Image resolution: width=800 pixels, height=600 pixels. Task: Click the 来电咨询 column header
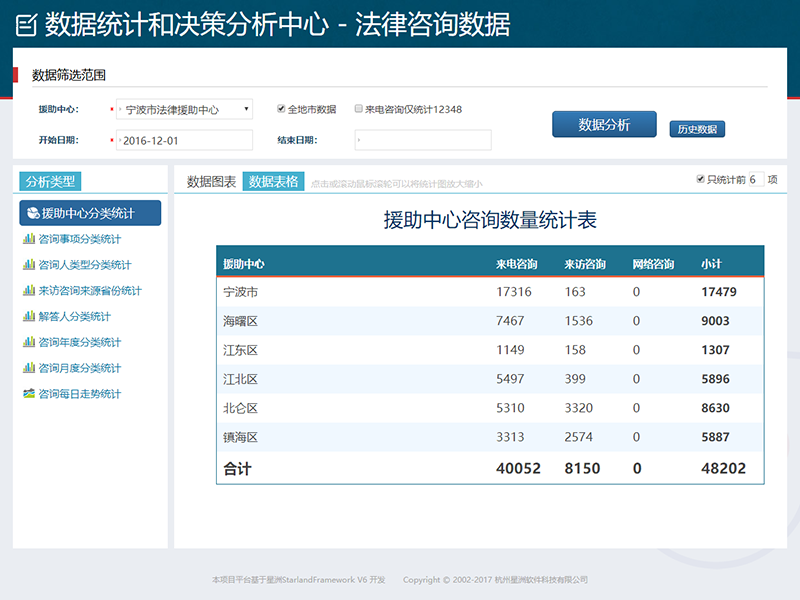coord(516,264)
